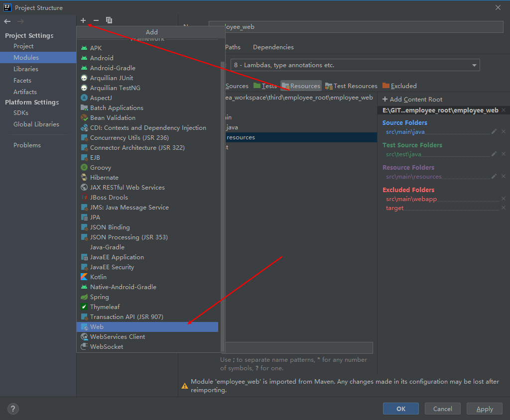Image resolution: width=510 pixels, height=420 pixels.
Task: Edit src\test\java test folder properties
Action: pos(494,154)
